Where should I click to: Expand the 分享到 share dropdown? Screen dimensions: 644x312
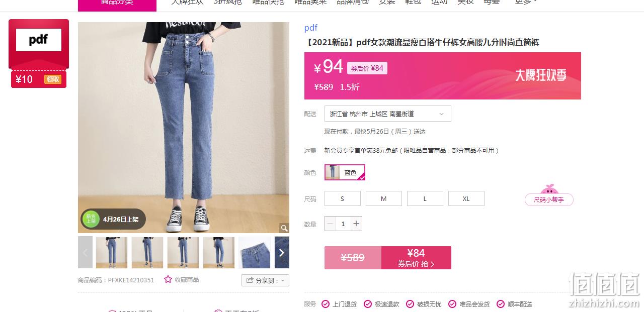click(265, 280)
